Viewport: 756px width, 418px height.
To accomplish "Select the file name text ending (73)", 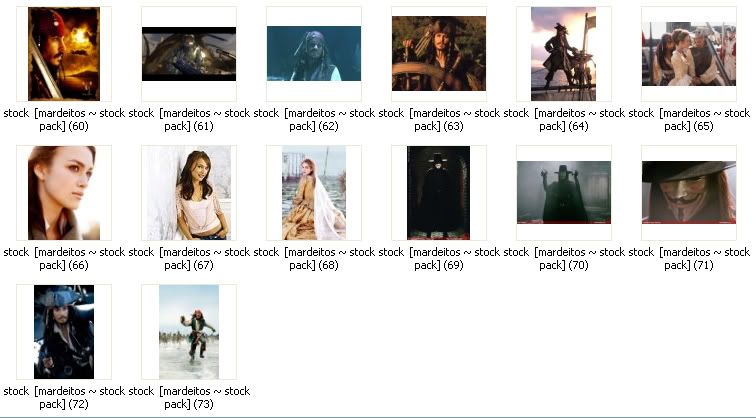I will [189, 398].
